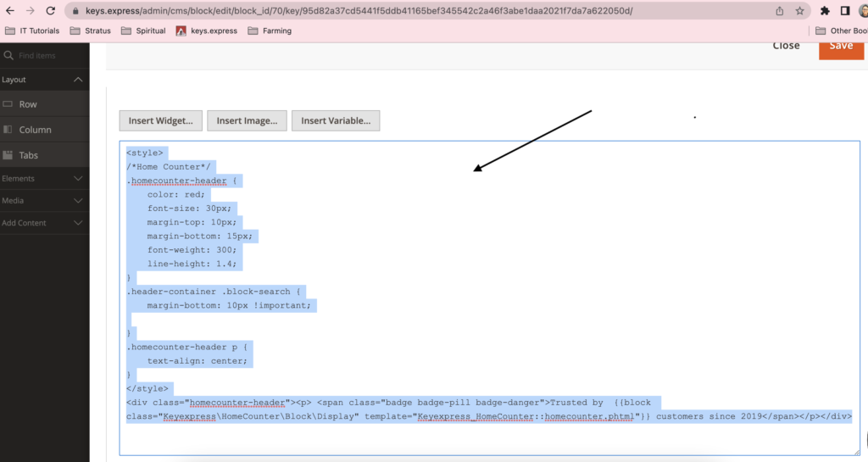This screenshot has height=462, width=868.
Task: Click the browser reload icon
Action: 51,11
